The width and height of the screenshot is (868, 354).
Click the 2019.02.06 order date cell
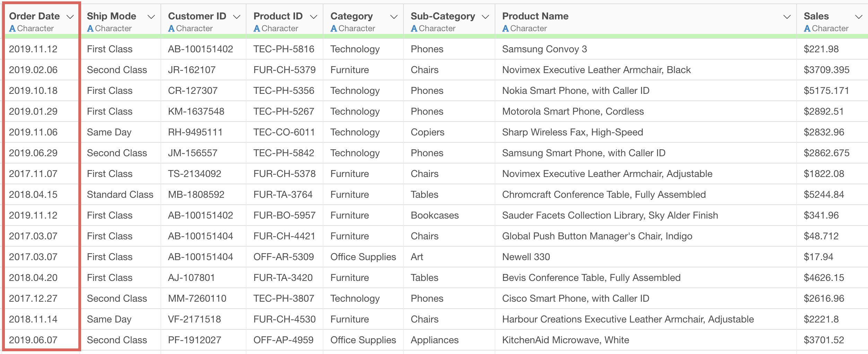click(x=33, y=70)
